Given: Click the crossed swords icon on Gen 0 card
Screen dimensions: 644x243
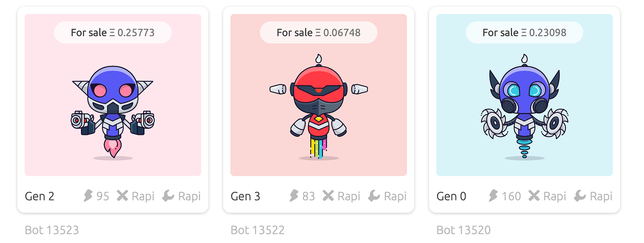Looking at the screenshot, I should coord(534,196).
